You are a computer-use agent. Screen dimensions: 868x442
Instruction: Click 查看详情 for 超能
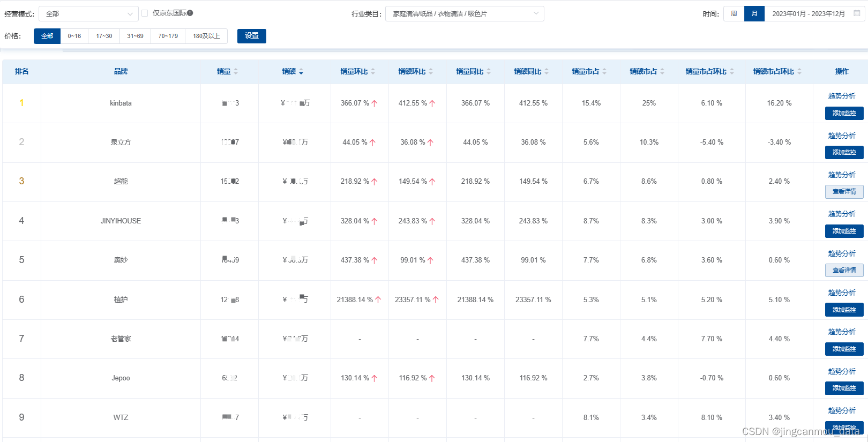click(x=844, y=191)
